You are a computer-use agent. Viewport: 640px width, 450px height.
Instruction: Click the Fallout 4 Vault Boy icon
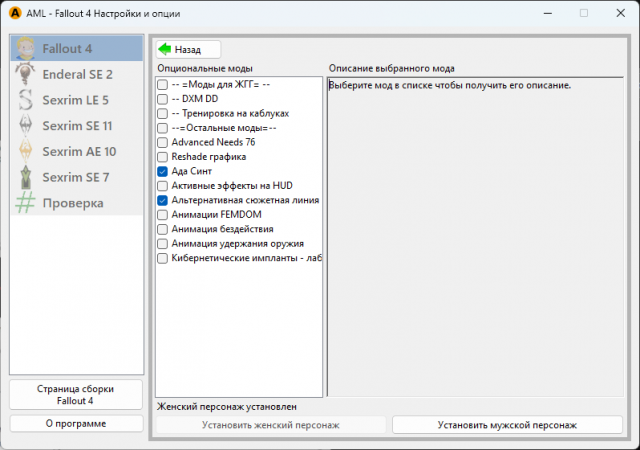[27, 48]
